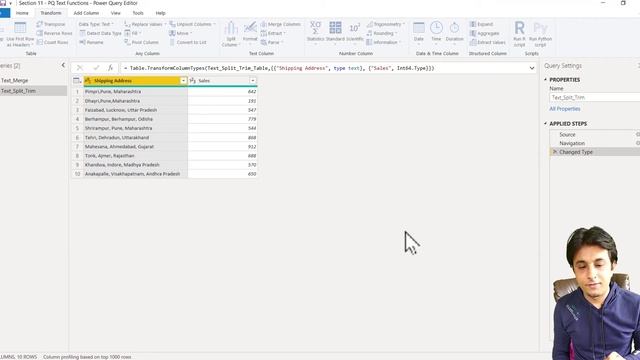Confirm the formula with checkmark icon
This screenshot has width=640, height=360.
(96, 68)
